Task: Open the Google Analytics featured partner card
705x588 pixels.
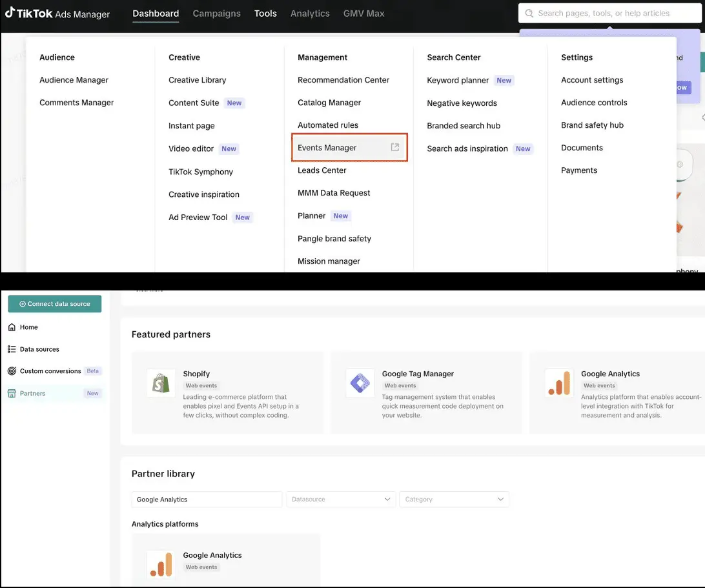Action: click(x=617, y=393)
